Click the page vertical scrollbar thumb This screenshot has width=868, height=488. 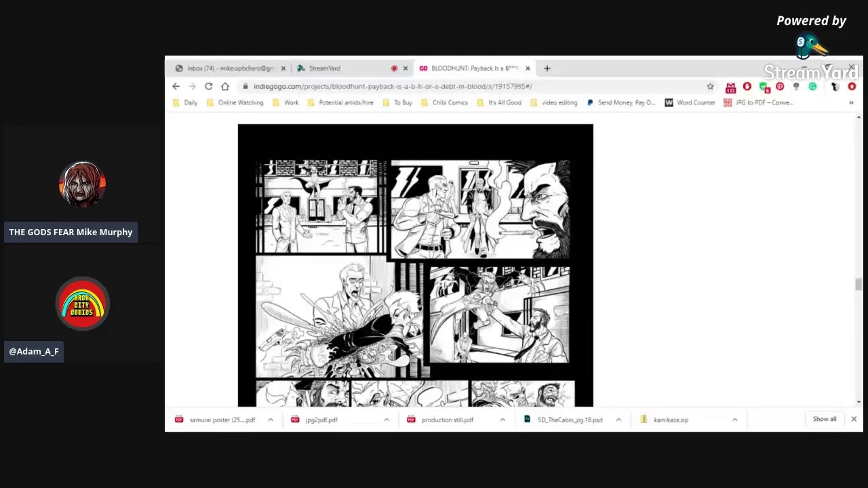point(859,285)
